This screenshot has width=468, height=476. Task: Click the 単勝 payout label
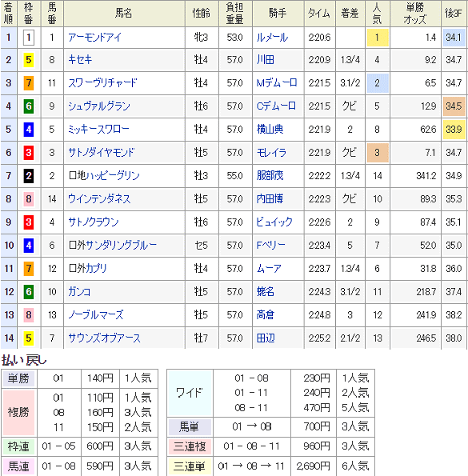[18, 378]
